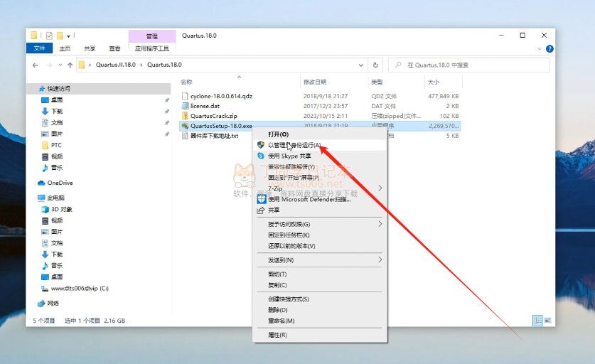Go up one folder level
The image size is (595, 364).
pyautogui.click(x=70, y=65)
